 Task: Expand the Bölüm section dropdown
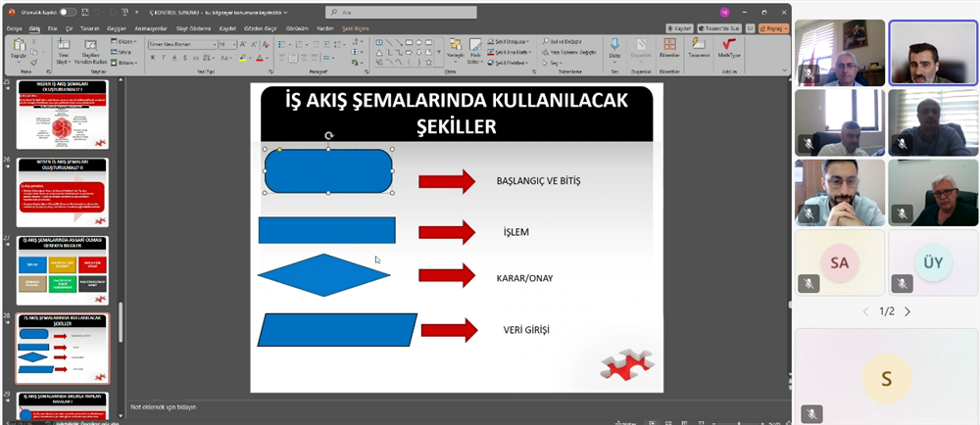click(x=124, y=63)
